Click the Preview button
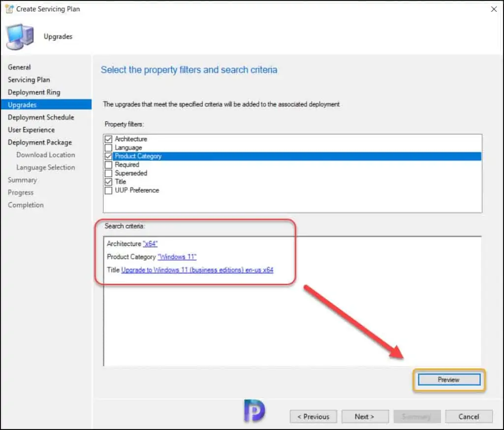Viewport: 504px width, 430px height. [x=449, y=380]
